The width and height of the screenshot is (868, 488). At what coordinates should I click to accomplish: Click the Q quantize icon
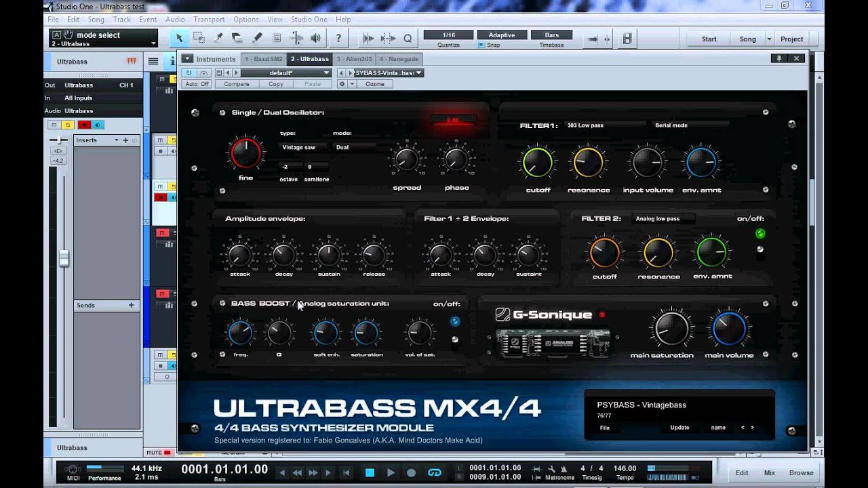[408, 39]
